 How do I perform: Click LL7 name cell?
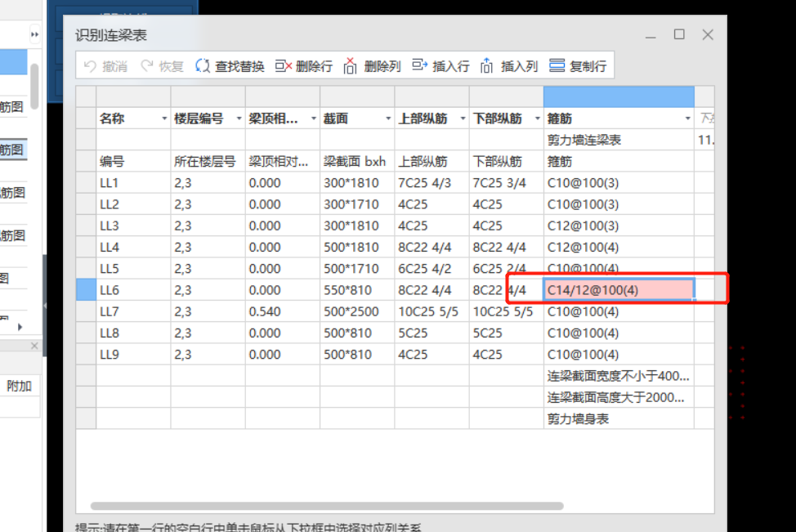133,311
